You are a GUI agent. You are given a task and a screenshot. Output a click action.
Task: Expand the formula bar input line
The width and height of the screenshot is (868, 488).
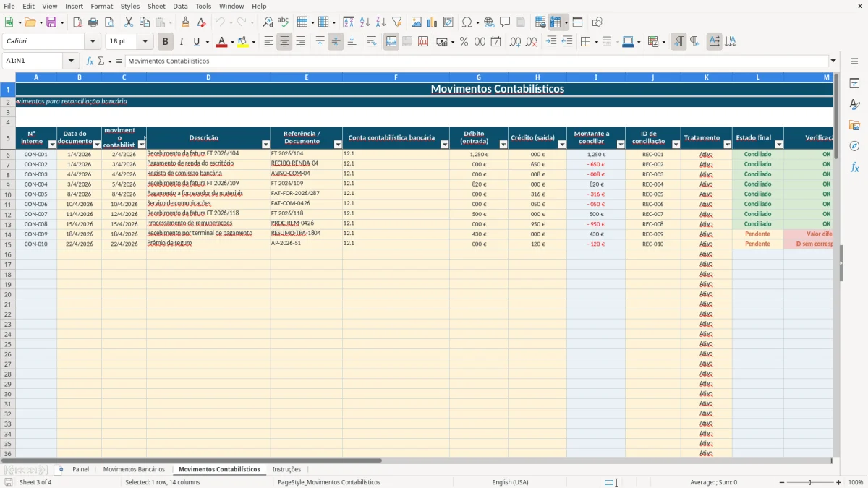click(x=833, y=61)
